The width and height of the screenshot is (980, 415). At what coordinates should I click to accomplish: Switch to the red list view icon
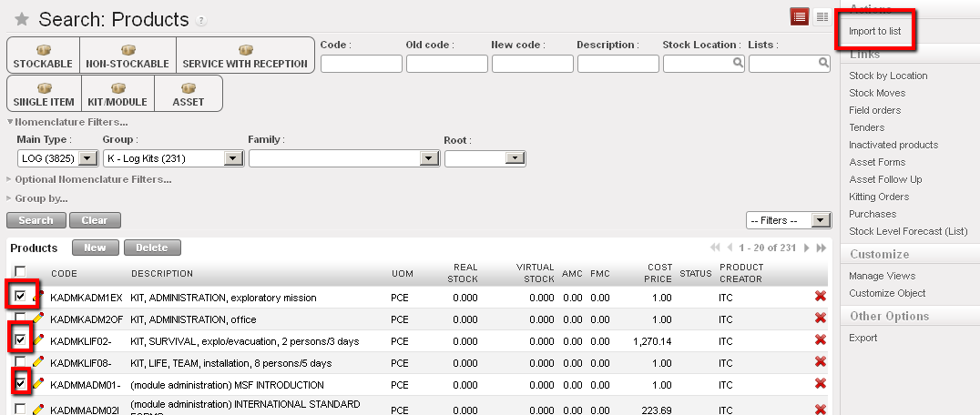[800, 16]
